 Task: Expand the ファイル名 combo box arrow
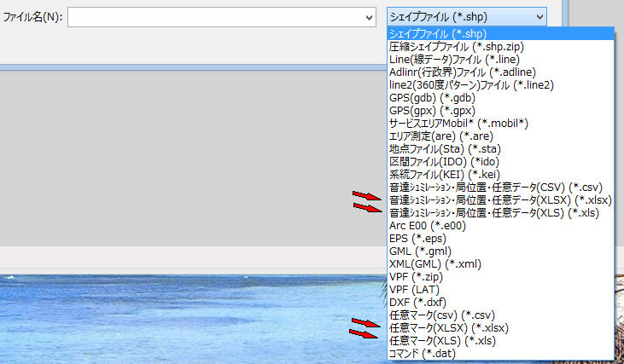[369, 17]
